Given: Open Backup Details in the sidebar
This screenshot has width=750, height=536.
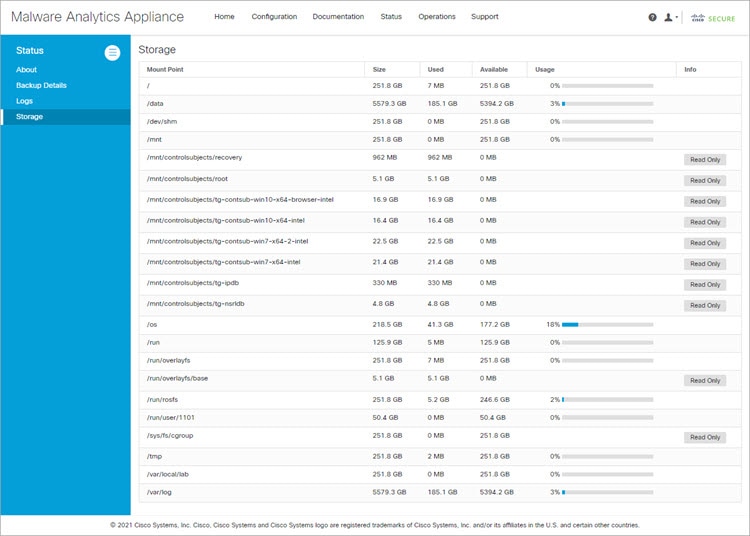Looking at the screenshot, I should pos(41,85).
